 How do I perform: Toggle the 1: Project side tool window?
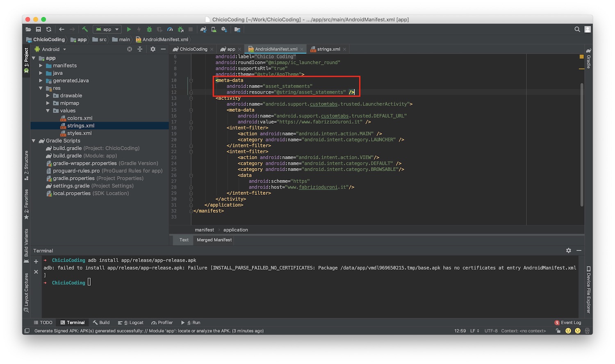(x=26, y=61)
